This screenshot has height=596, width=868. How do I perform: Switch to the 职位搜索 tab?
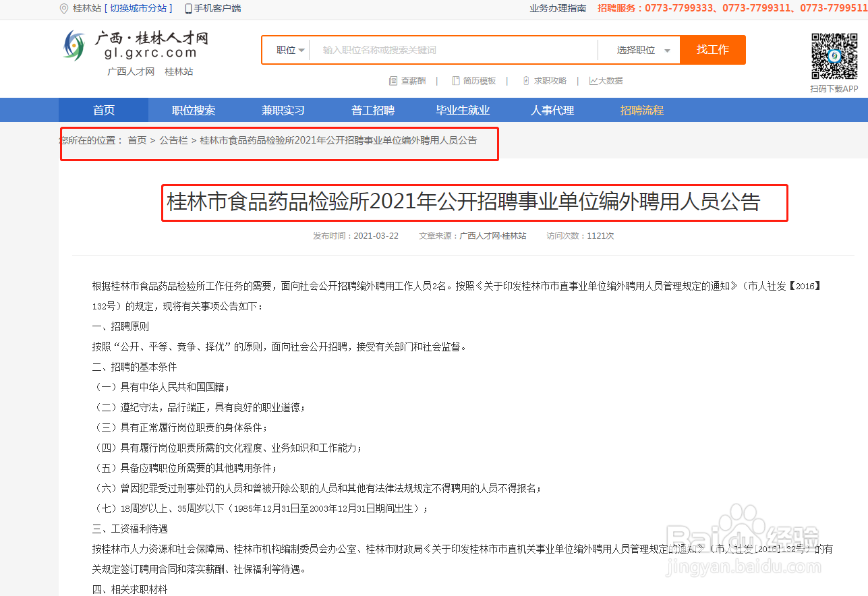point(194,110)
